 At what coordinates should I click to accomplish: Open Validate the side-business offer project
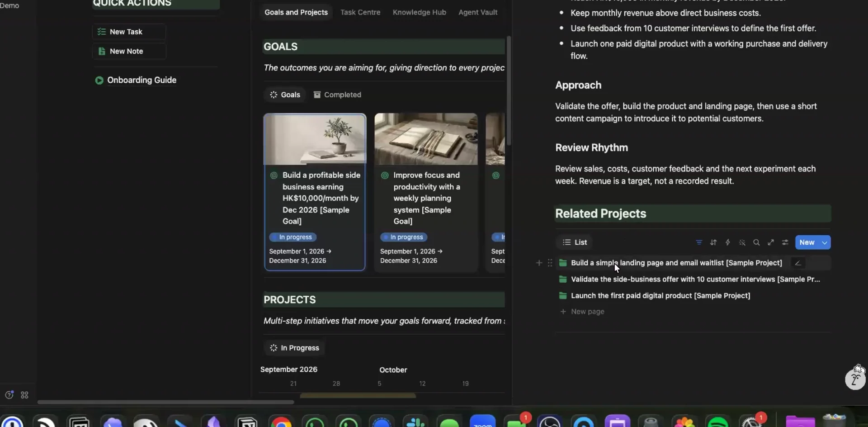pos(695,279)
